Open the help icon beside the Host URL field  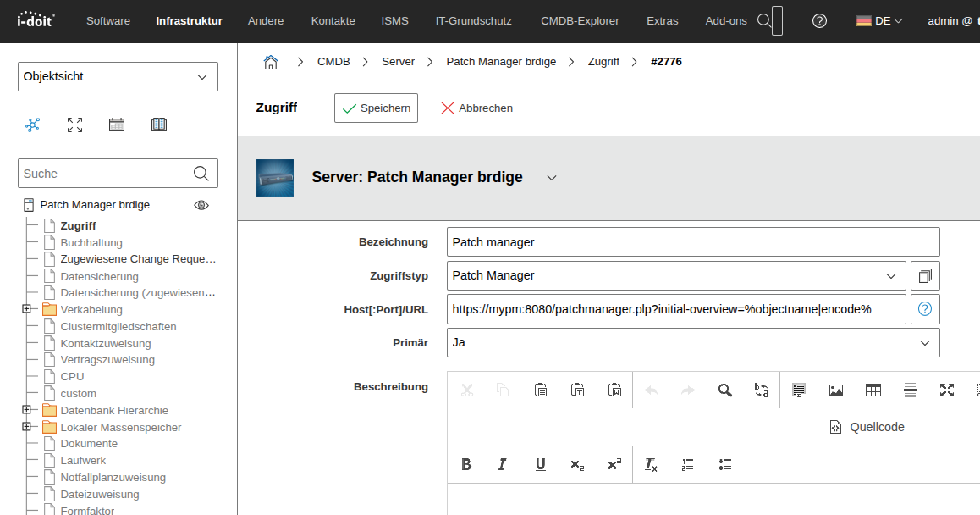[x=924, y=308]
